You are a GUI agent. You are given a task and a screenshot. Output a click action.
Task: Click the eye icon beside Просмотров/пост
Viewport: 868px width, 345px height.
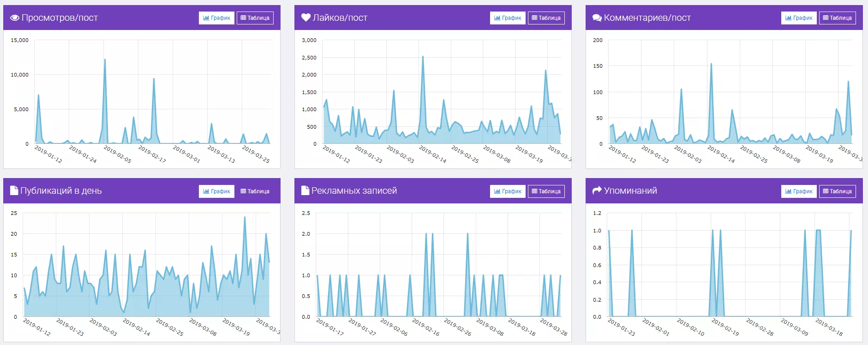tap(15, 18)
